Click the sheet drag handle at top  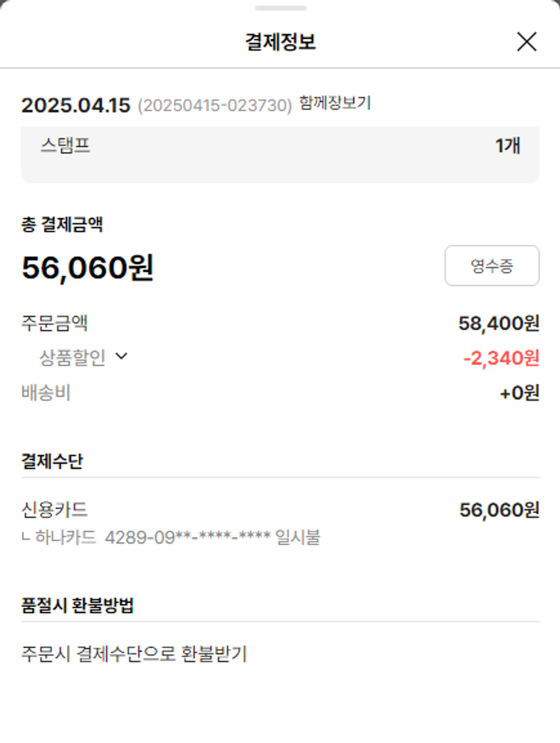(280, 8)
